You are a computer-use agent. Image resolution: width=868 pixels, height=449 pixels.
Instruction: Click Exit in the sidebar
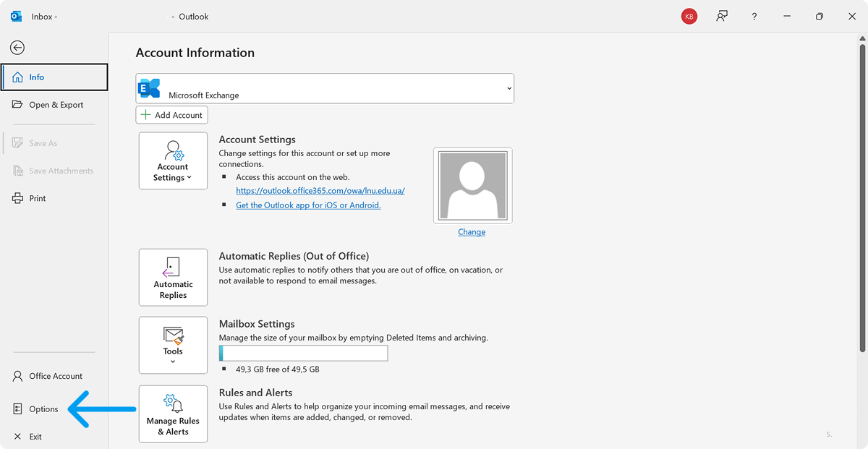pyautogui.click(x=35, y=437)
